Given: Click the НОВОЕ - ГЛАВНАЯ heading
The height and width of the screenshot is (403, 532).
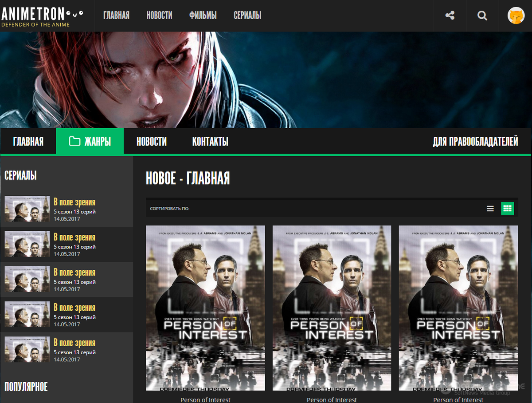Looking at the screenshot, I should (188, 178).
